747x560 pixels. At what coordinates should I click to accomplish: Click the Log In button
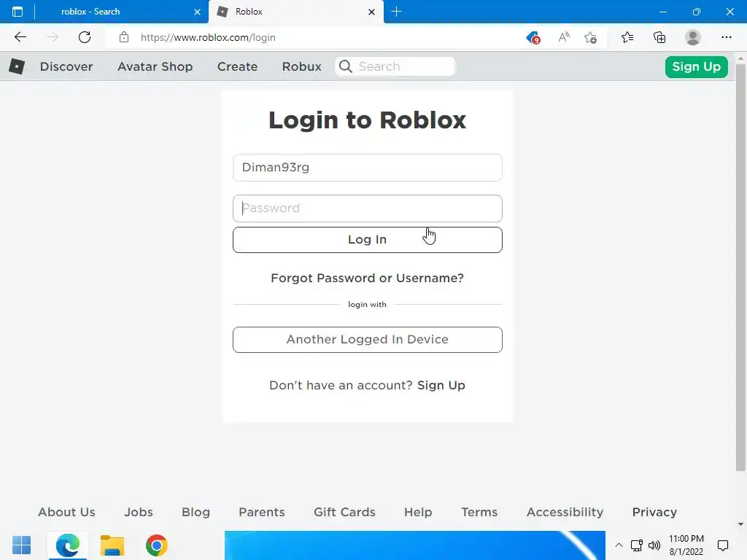coord(368,239)
